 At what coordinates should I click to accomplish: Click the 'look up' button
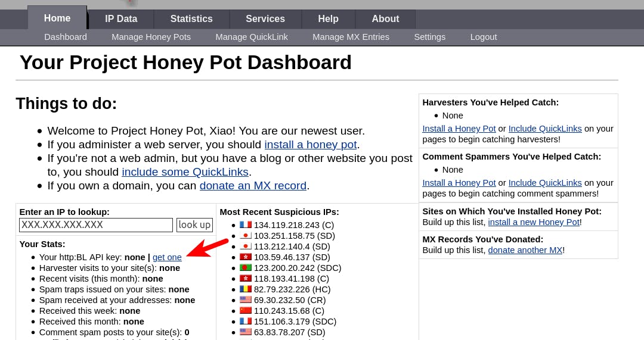[194, 224]
